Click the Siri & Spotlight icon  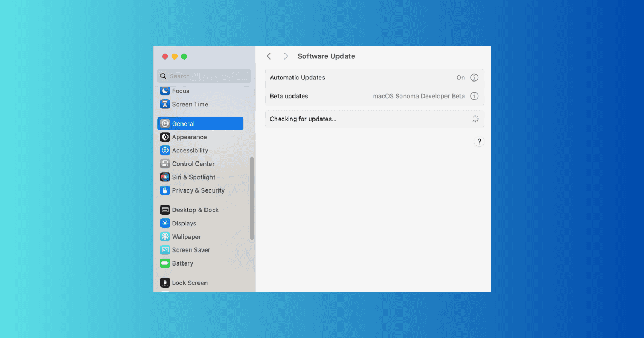165,177
